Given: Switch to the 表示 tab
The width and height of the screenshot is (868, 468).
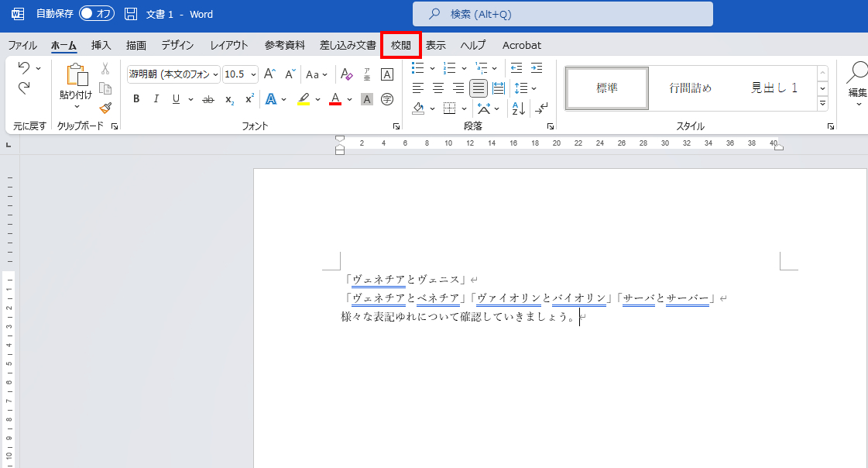Looking at the screenshot, I should pos(436,46).
